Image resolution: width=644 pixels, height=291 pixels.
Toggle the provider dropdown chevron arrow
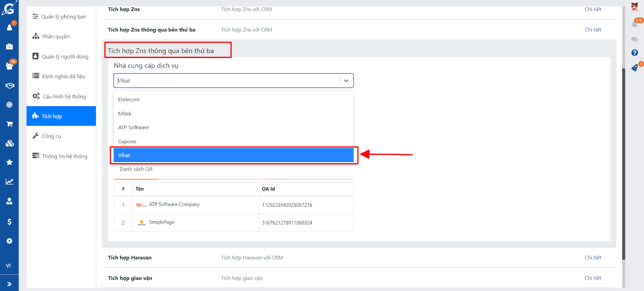(x=346, y=81)
